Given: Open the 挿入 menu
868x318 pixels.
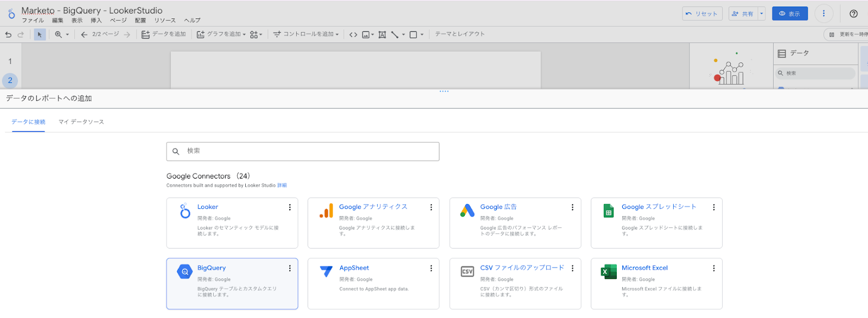Looking at the screenshot, I should tap(96, 21).
